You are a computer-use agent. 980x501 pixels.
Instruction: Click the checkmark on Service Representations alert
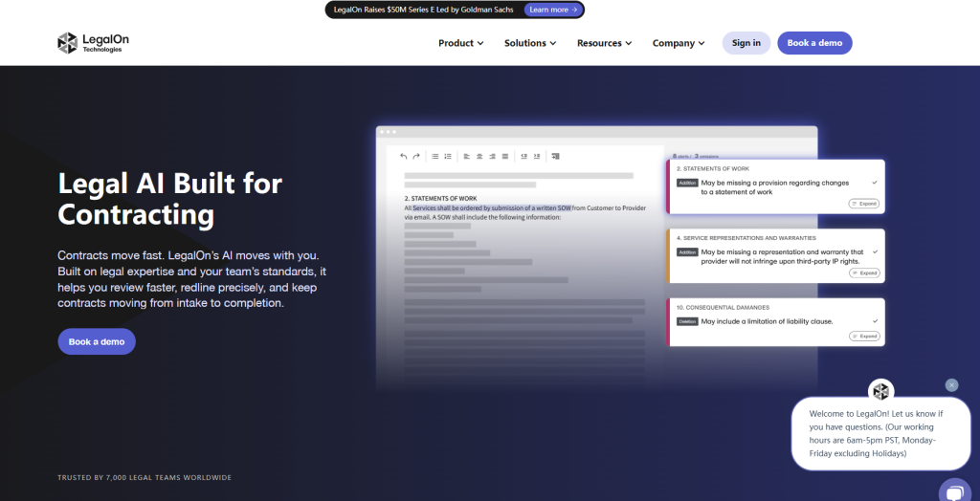point(875,251)
